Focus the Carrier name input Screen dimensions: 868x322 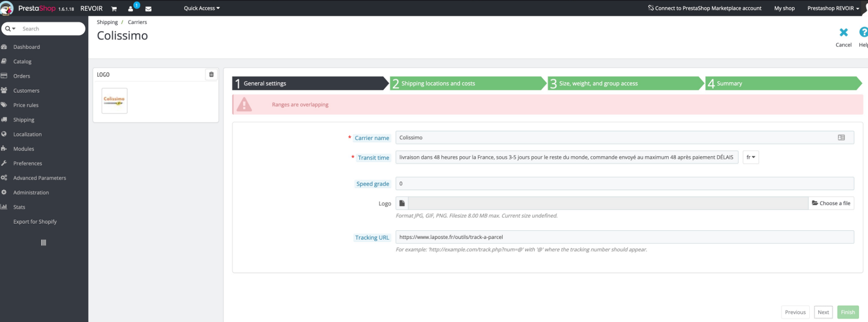pyautogui.click(x=625, y=138)
